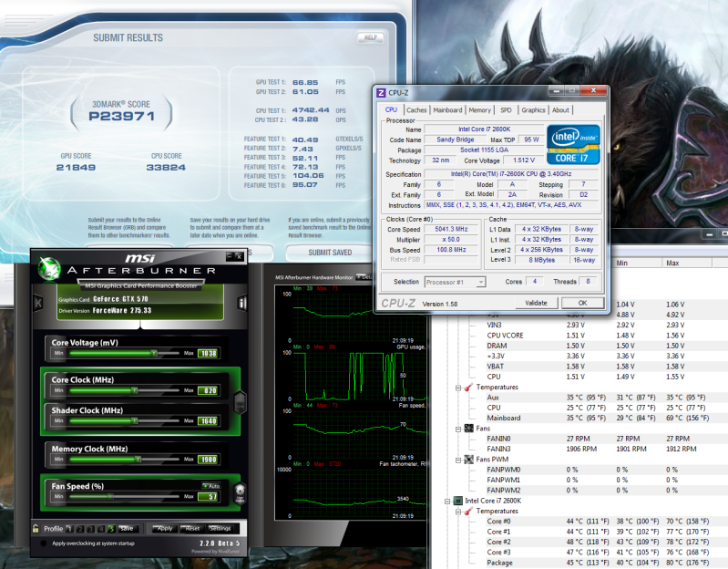The image size is (728, 569).
Task: Click HELP in the 3DMark results window
Action: click(x=371, y=37)
